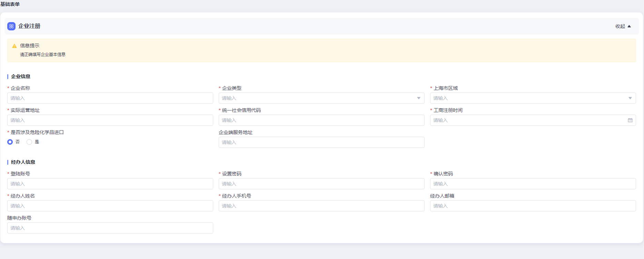This screenshot has height=259, width=644.
Task: Click the 信息提示 alert title
Action: (x=30, y=46)
